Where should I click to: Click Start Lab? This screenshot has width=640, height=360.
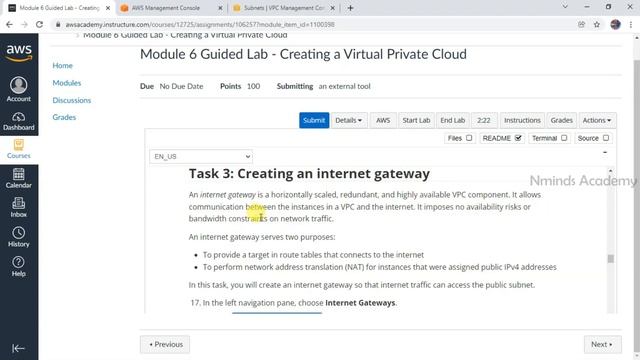point(416,120)
